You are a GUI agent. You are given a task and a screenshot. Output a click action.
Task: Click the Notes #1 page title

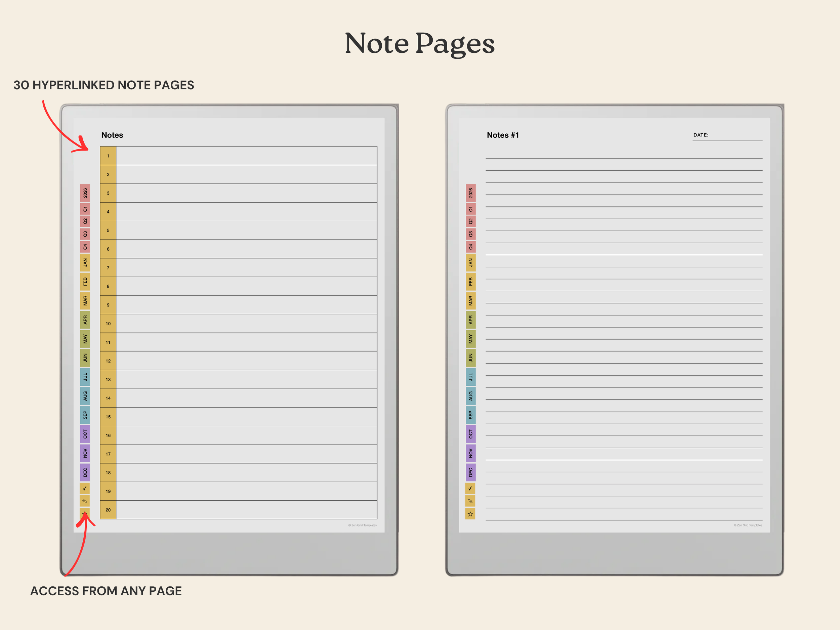(x=502, y=135)
